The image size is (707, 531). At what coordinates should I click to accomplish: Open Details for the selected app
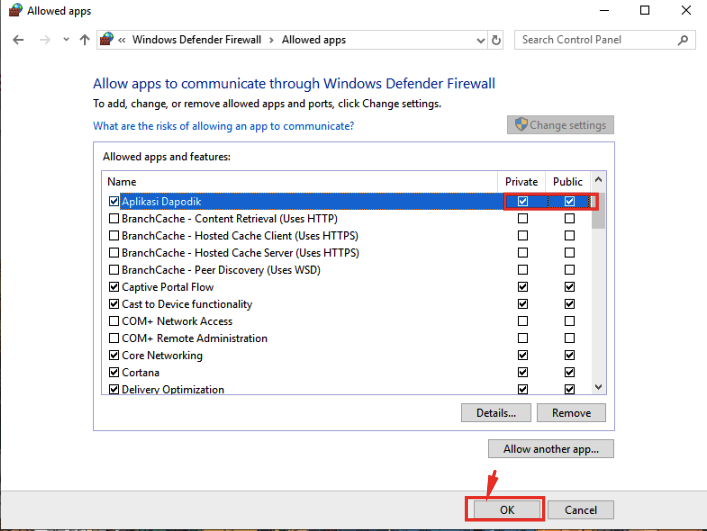496,412
